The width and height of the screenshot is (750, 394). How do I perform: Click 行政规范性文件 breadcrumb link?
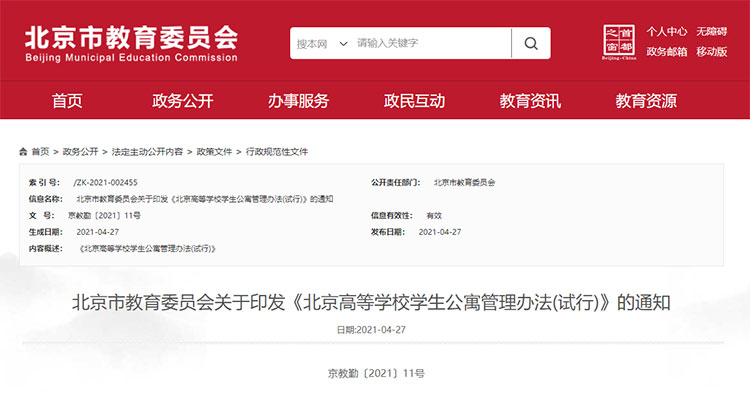coord(277,152)
